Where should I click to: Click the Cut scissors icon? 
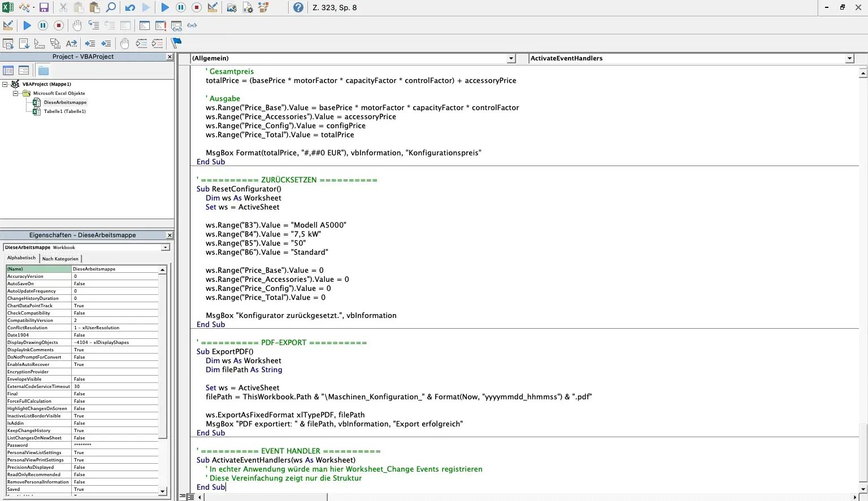pyautogui.click(x=63, y=7)
